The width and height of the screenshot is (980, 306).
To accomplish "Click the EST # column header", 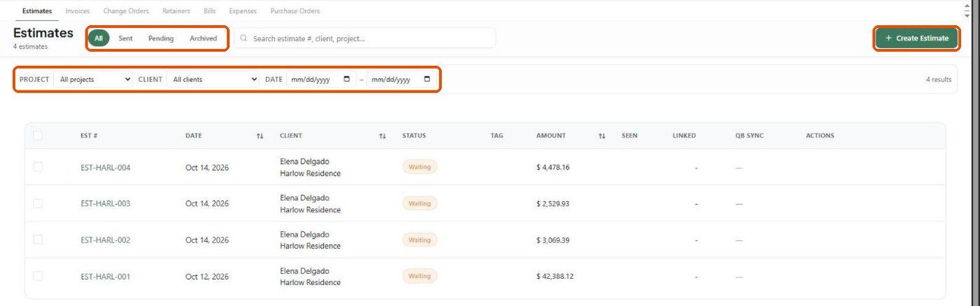I will coord(89,136).
